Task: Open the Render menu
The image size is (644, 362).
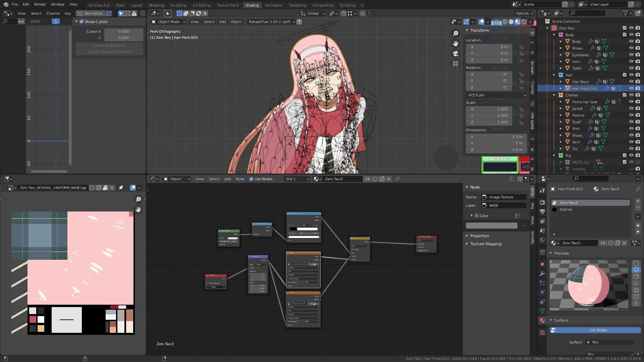Action: click(40, 4)
